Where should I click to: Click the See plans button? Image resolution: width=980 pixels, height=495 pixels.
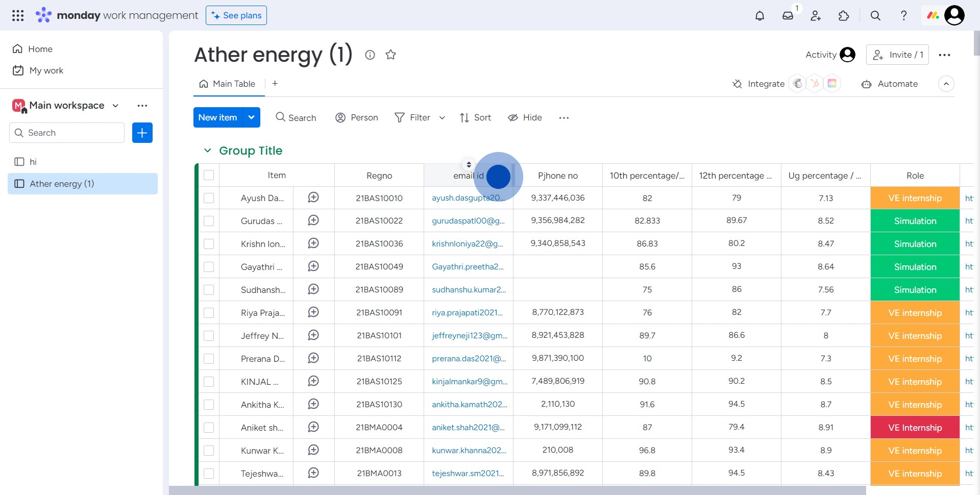pos(236,15)
